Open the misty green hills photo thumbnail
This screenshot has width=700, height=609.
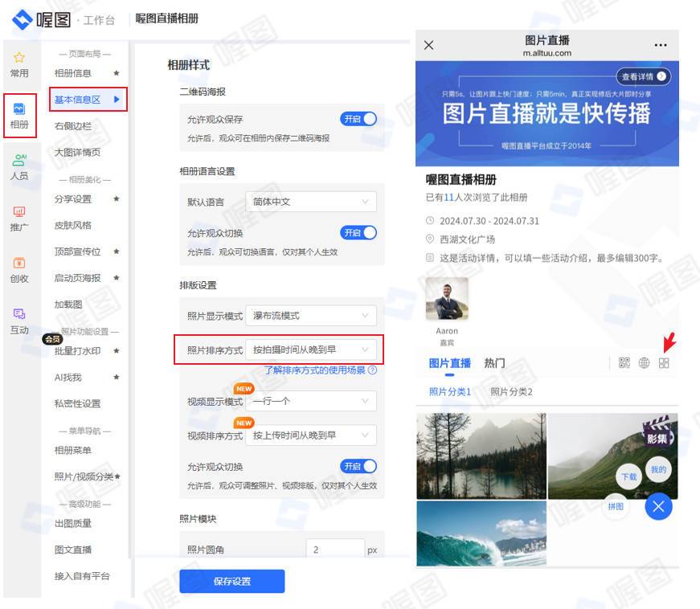pyautogui.click(x=612, y=456)
